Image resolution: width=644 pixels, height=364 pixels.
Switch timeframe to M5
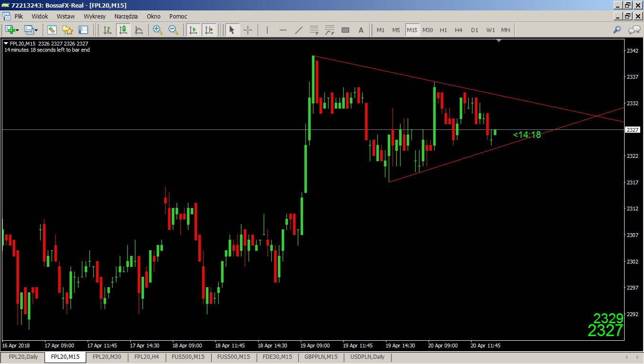396,30
